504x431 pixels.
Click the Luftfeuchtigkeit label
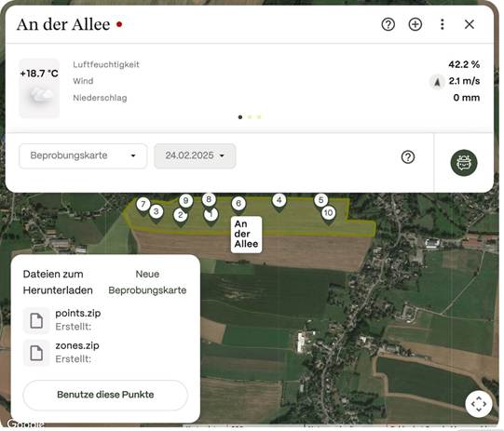[106, 64]
